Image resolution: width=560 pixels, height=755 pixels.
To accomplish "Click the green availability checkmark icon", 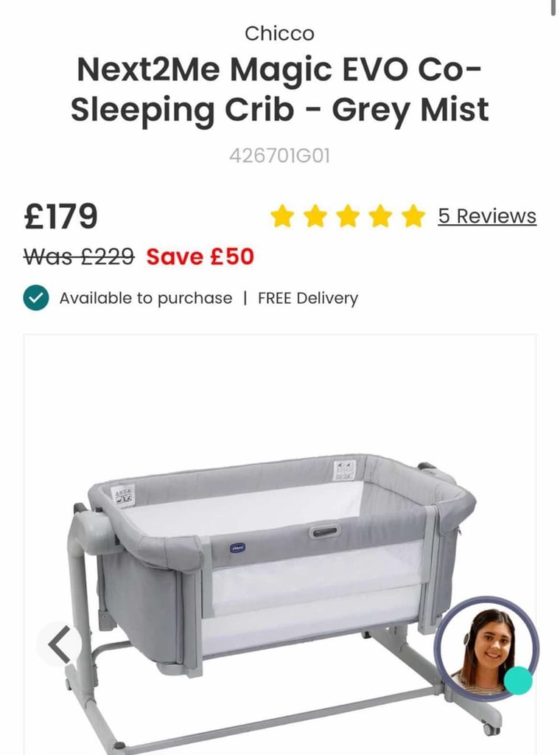I will (x=35, y=298).
